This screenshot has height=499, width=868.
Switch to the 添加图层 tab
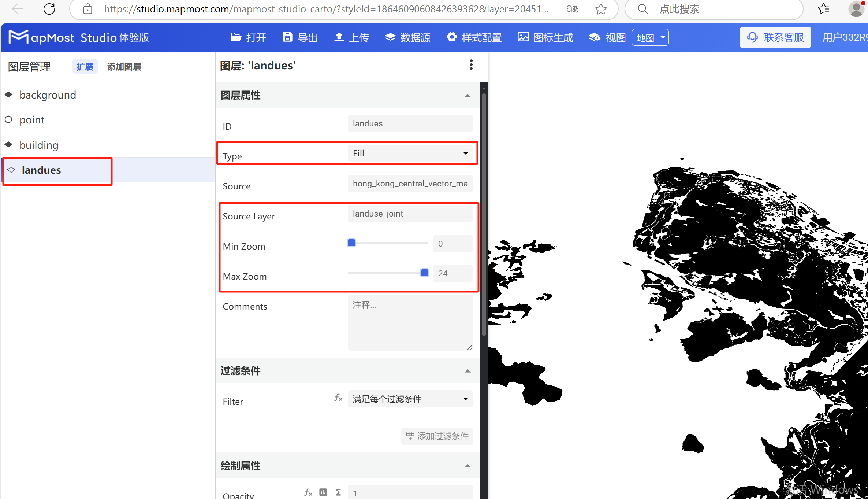pos(124,66)
